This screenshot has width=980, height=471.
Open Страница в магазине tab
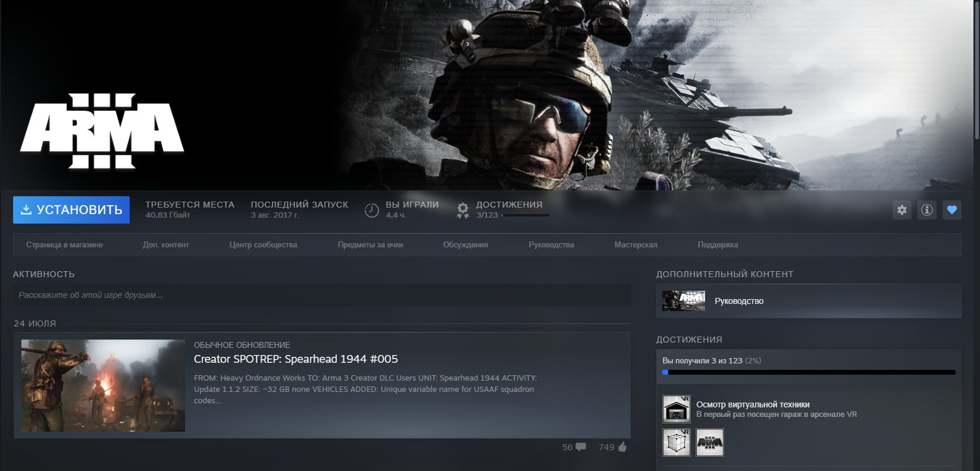click(64, 245)
